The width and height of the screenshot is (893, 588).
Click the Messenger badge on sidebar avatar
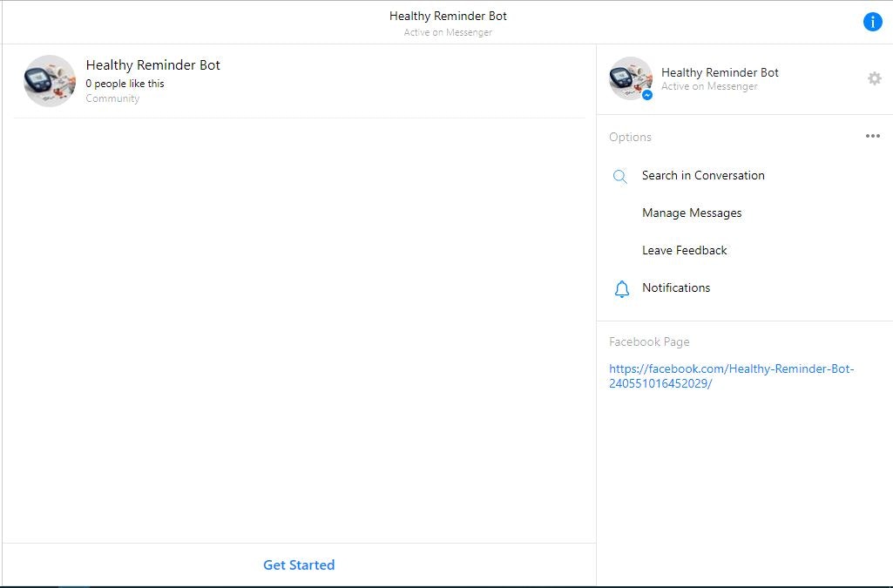tap(647, 96)
